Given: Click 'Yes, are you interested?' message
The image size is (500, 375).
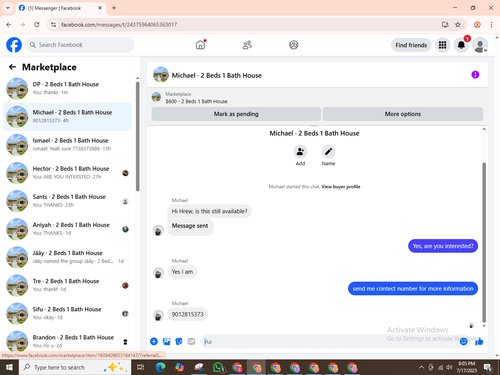Looking at the screenshot, I should [443, 246].
